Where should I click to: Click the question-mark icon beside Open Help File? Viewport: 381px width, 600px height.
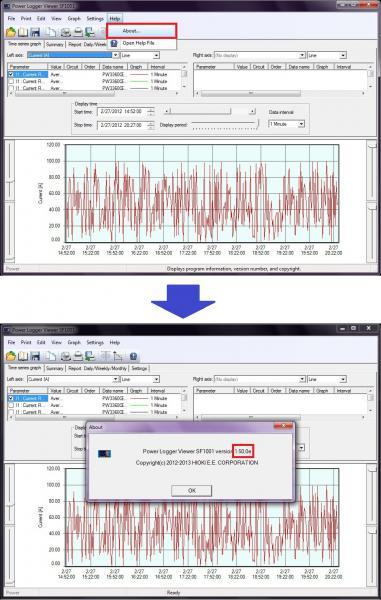114,43
